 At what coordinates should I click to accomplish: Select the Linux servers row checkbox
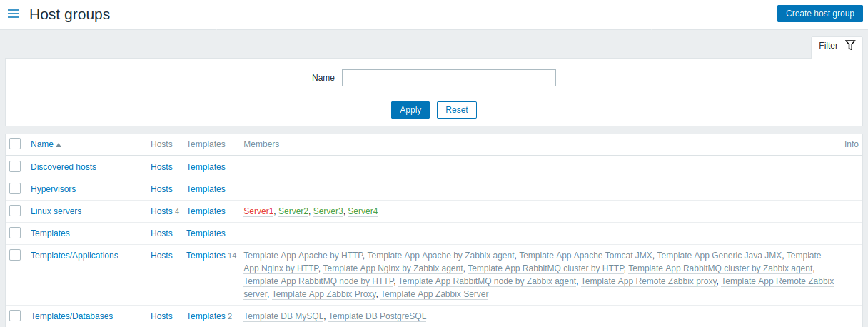(x=15, y=211)
